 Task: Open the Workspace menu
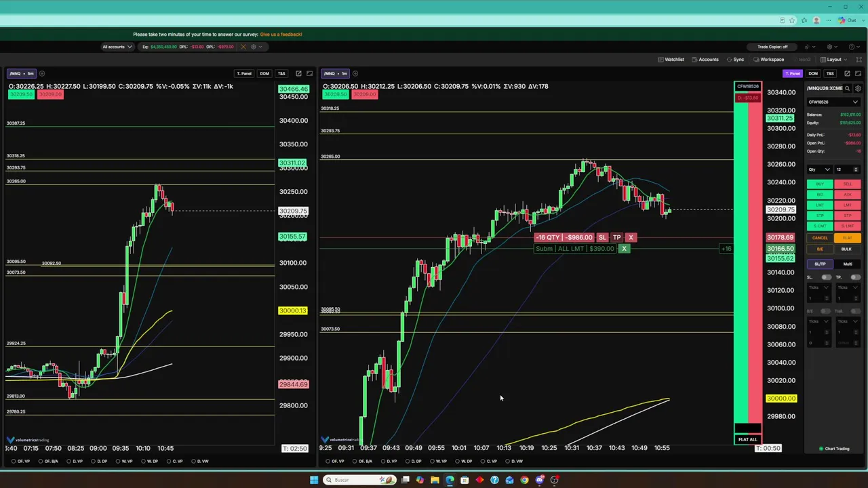(x=769, y=60)
